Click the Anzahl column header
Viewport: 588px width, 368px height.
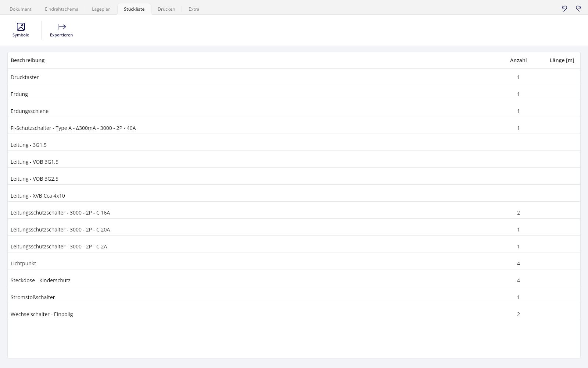click(x=518, y=60)
